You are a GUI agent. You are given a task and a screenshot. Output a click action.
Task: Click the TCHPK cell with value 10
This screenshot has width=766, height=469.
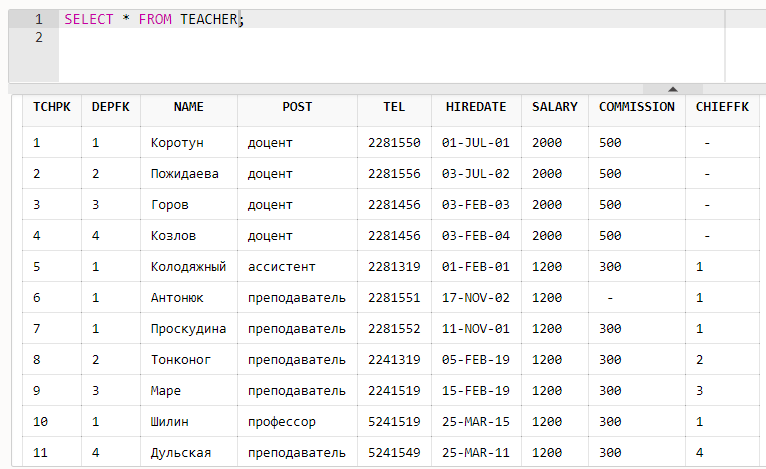[41, 422]
